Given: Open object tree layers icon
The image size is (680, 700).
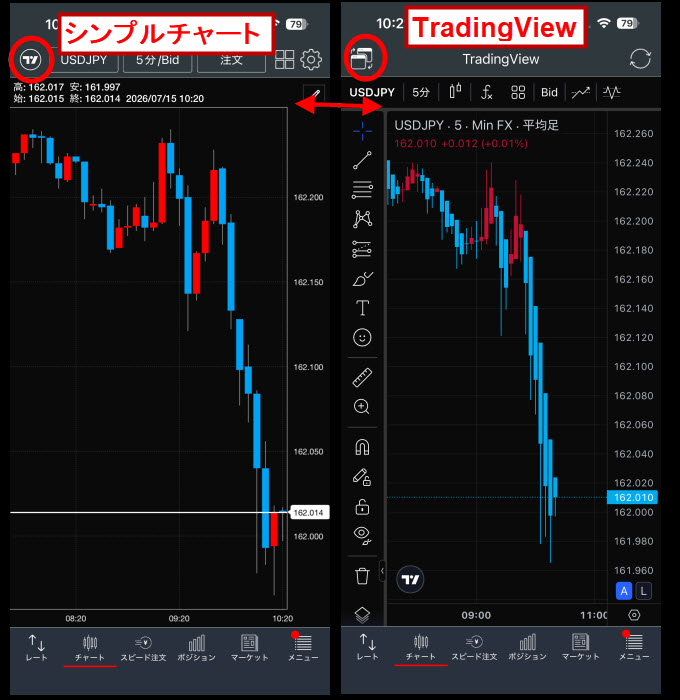Looking at the screenshot, I should [362, 615].
